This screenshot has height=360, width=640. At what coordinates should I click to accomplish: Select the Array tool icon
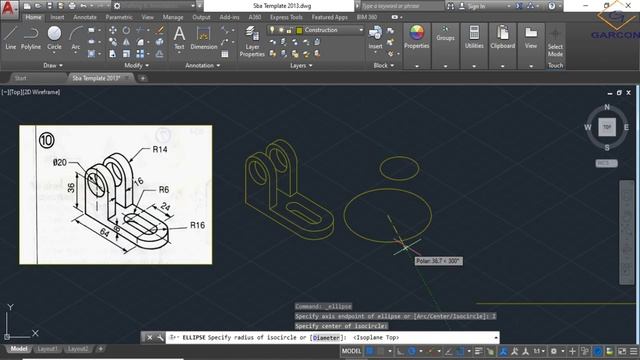pyautogui.click(x=140, y=54)
